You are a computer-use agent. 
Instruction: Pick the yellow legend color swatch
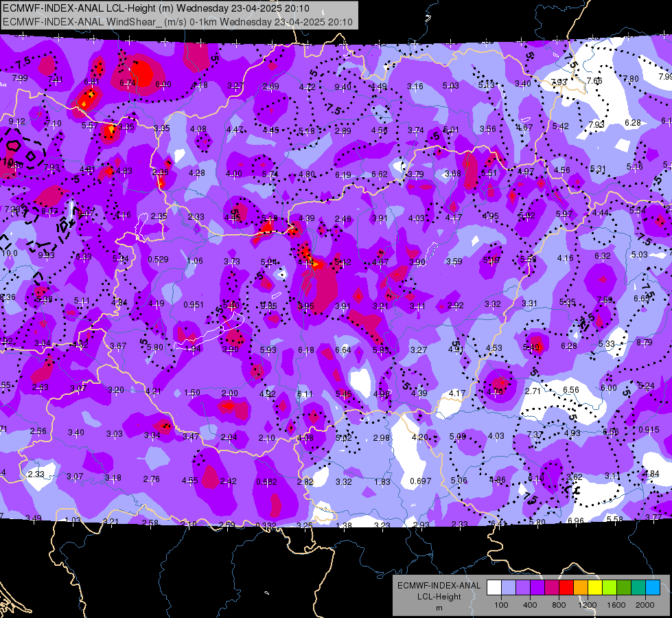pos(595,588)
